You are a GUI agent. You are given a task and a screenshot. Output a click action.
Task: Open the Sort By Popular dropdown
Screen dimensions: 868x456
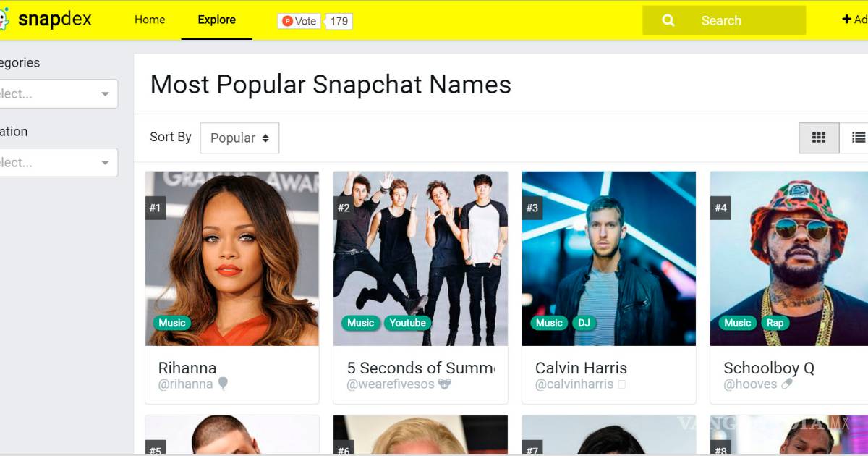239,138
